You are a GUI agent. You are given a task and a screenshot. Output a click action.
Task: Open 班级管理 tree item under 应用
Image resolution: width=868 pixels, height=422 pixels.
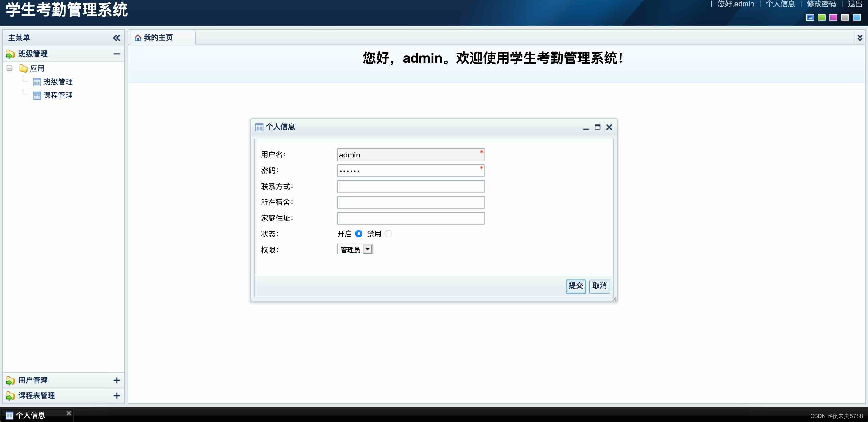[x=58, y=82]
